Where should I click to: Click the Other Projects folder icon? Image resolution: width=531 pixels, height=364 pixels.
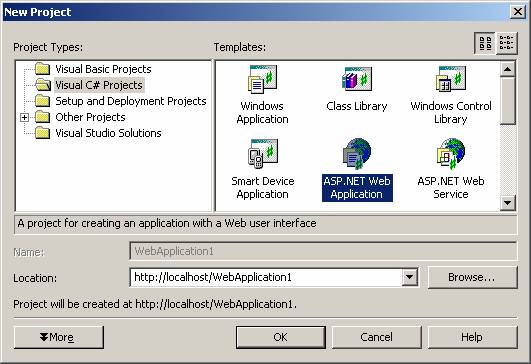point(42,117)
